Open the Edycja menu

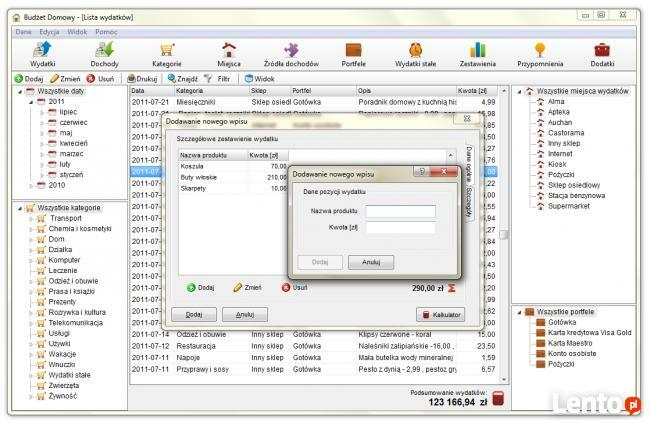[x=49, y=32]
